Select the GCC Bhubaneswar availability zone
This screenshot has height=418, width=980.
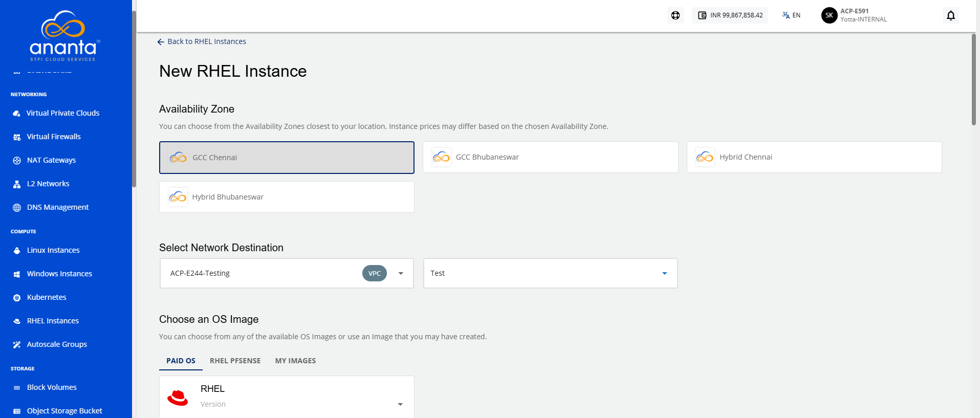coord(551,157)
